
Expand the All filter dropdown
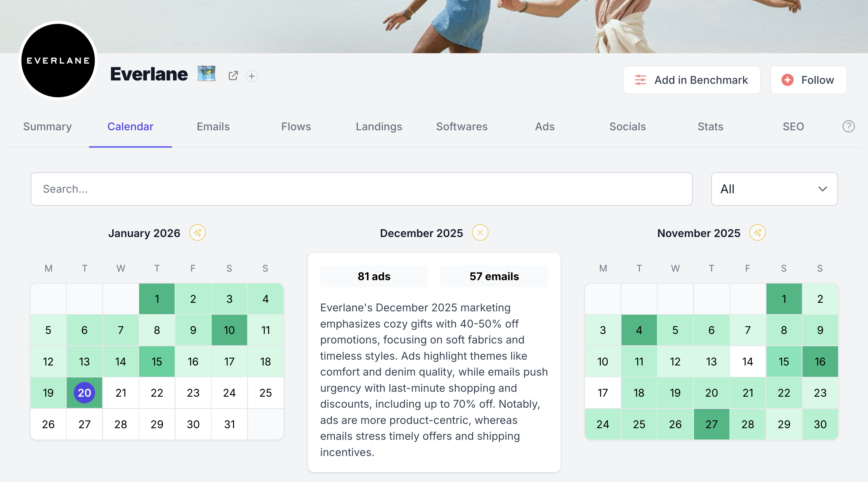(x=774, y=189)
